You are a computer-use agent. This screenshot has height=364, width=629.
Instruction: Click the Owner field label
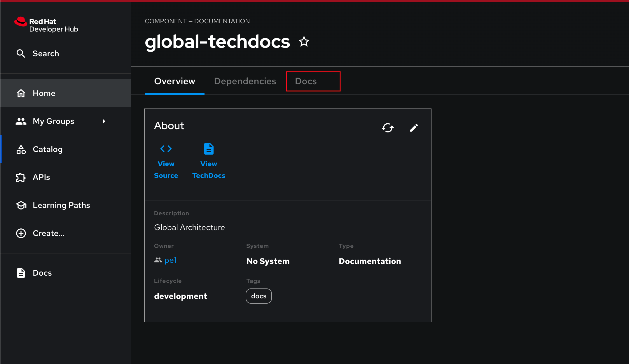coord(164,246)
